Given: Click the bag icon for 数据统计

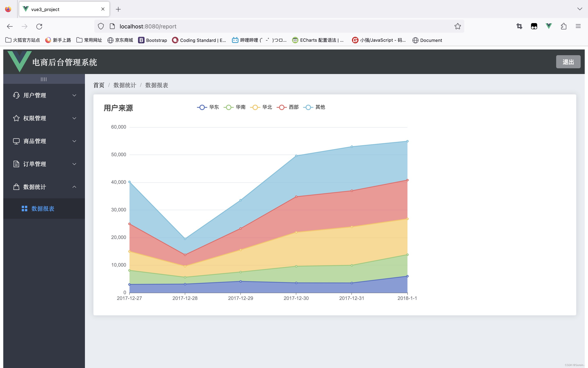Looking at the screenshot, I should (x=16, y=187).
